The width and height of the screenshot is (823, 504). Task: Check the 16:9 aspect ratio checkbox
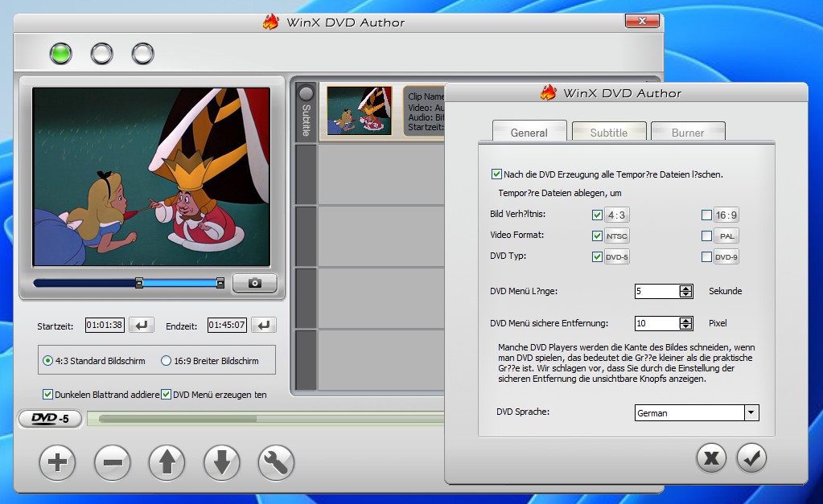[x=706, y=215]
